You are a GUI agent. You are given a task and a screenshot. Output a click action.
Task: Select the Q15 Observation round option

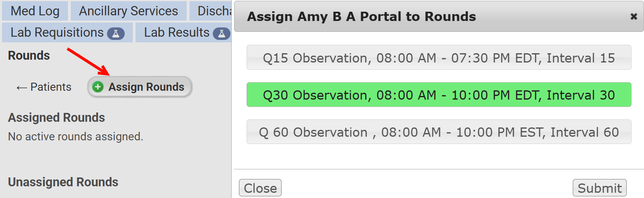(x=438, y=58)
